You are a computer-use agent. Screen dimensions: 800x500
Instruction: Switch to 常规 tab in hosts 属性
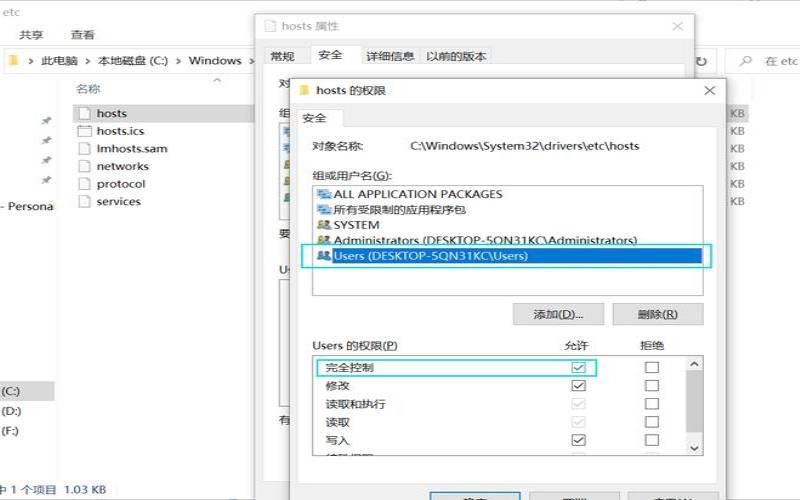(282, 56)
